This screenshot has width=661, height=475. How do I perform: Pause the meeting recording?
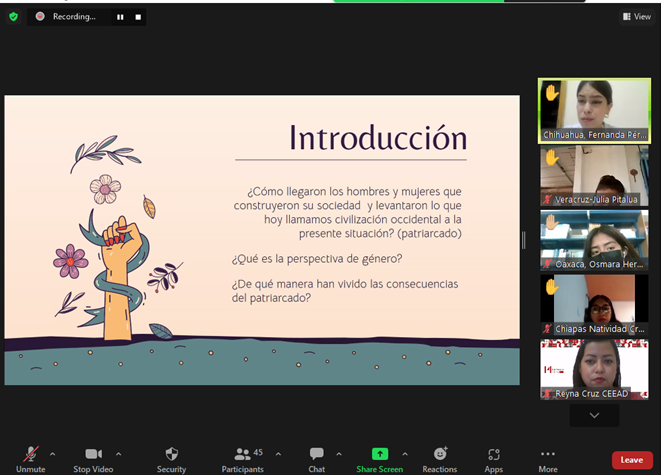tap(120, 17)
